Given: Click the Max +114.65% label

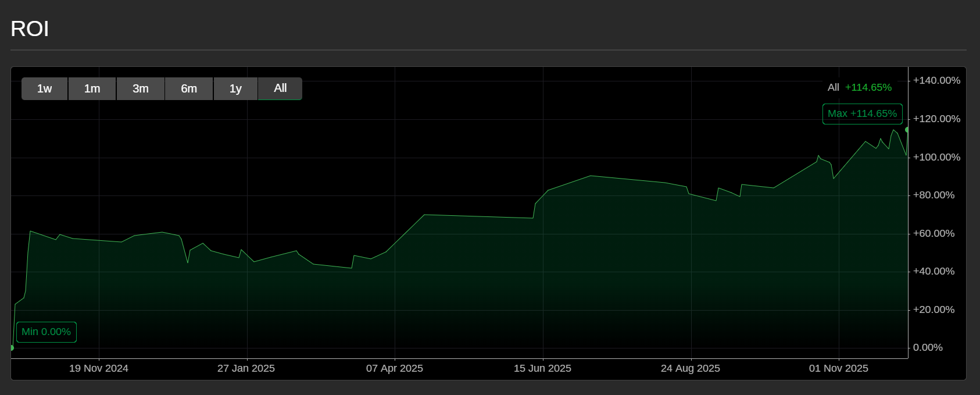Looking at the screenshot, I should click(862, 113).
